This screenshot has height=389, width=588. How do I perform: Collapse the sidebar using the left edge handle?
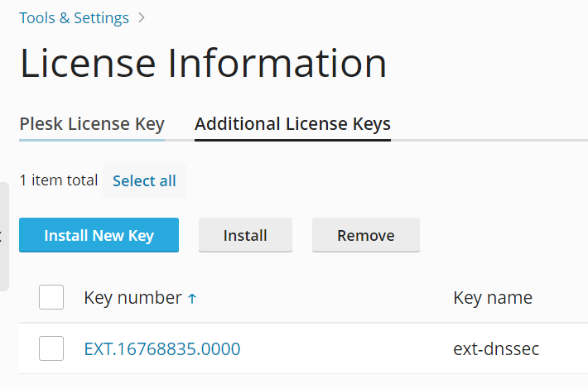[2, 238]
